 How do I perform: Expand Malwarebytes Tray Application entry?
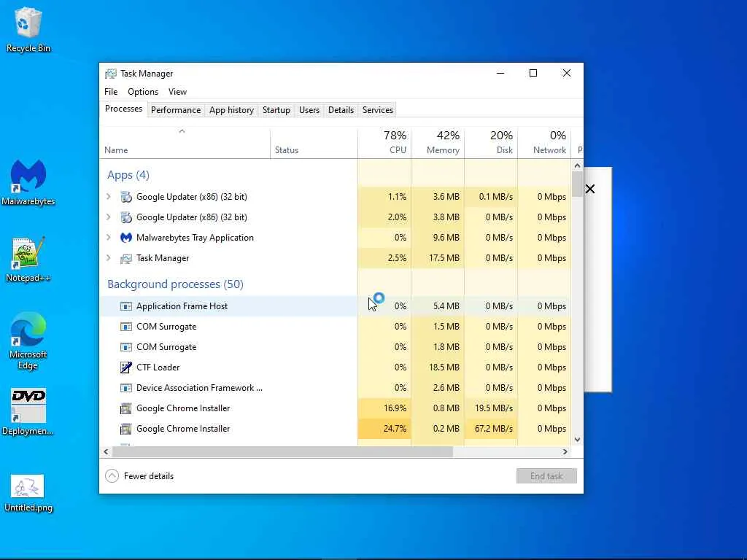coord(108,238)
